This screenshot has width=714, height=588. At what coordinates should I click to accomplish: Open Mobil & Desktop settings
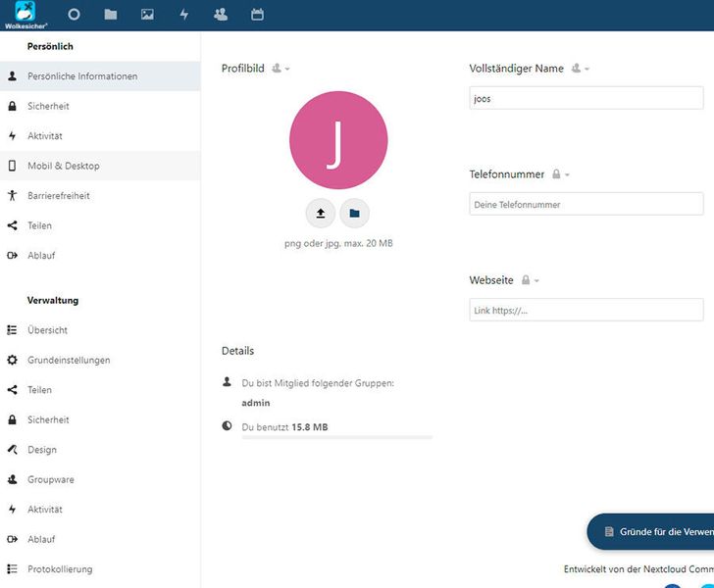tap(100, 166)
